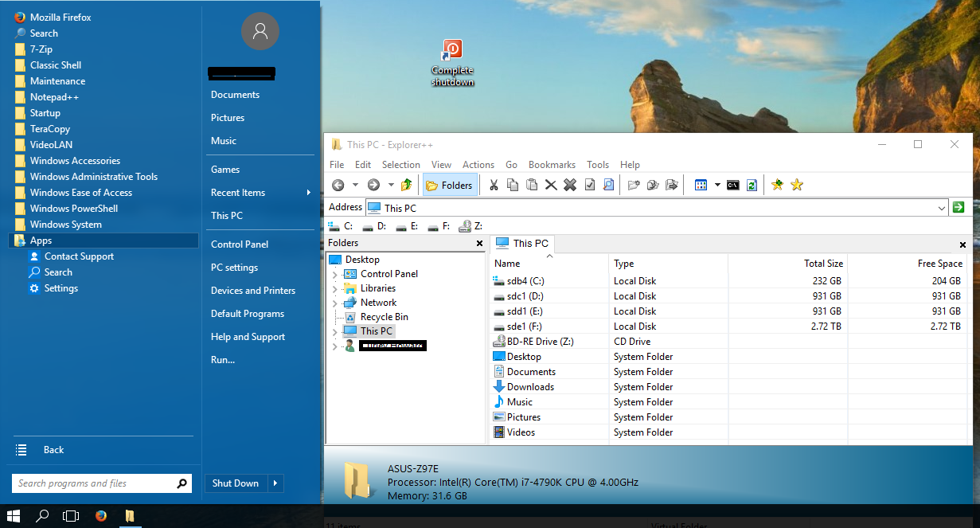
Task: Open Back history dropdown arrow
Action: (355, 185)
